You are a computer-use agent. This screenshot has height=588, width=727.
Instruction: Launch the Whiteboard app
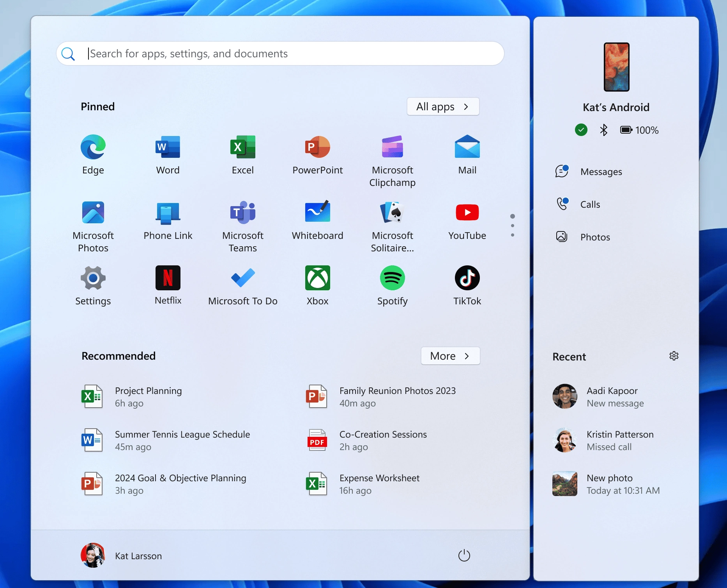318,220
